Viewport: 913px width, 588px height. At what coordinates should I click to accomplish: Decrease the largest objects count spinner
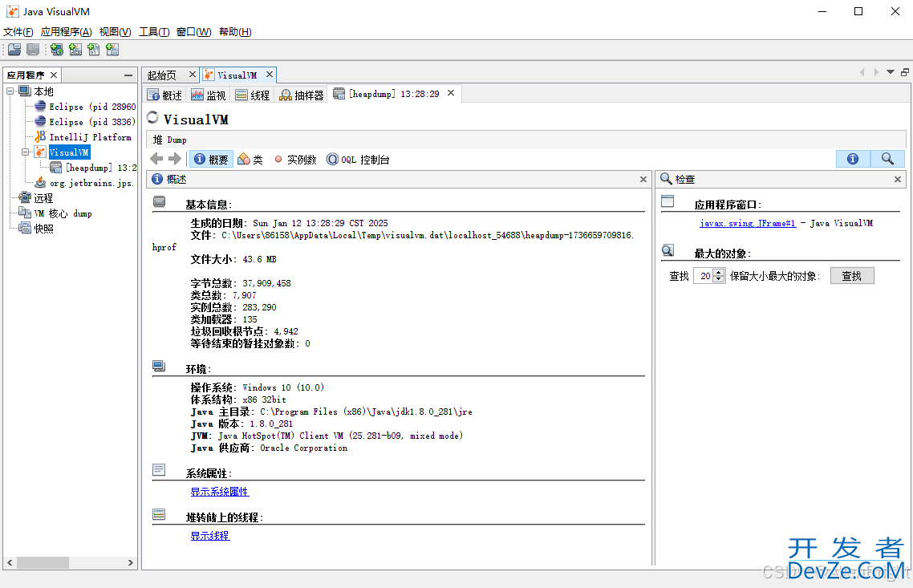pyautogui.click(x=719, y=279)
